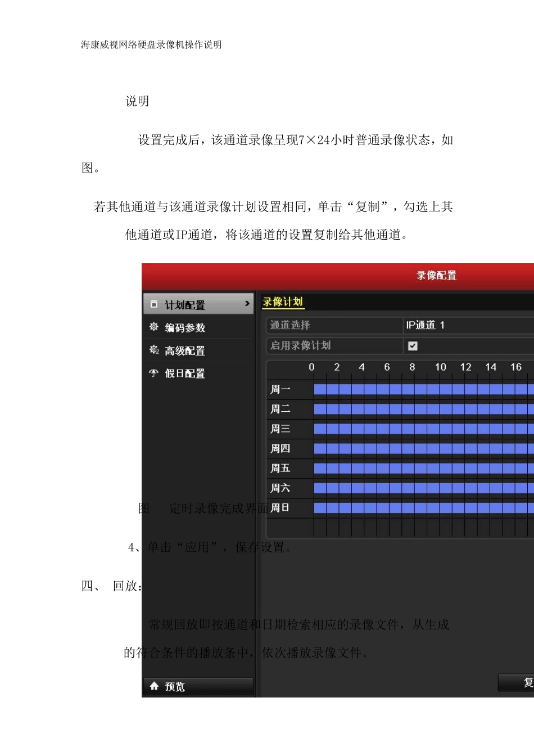Click the gear icon beside 编码参数
Image resolution: width=534 pixels, height=756 pixels.
pos(153,327)
